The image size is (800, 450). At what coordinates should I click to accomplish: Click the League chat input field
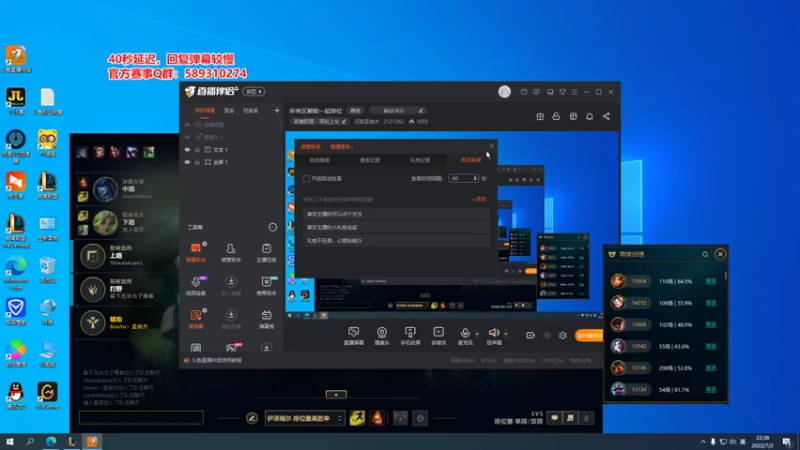pos(141,418)
